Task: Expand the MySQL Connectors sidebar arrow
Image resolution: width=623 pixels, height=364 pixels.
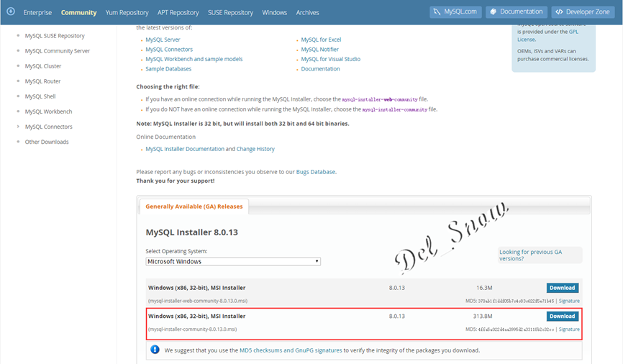Action: (18, 127)
